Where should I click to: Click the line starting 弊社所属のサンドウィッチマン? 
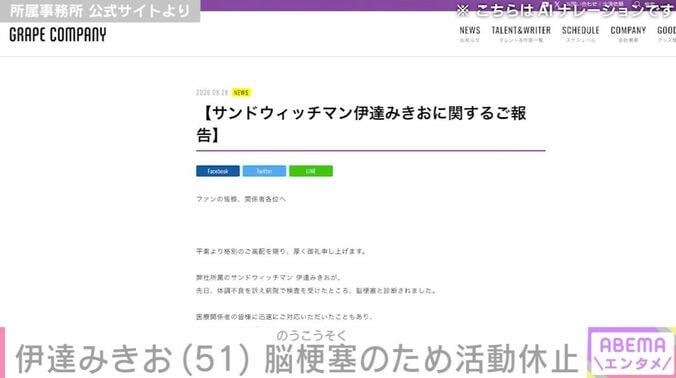(x=269, y=278)
